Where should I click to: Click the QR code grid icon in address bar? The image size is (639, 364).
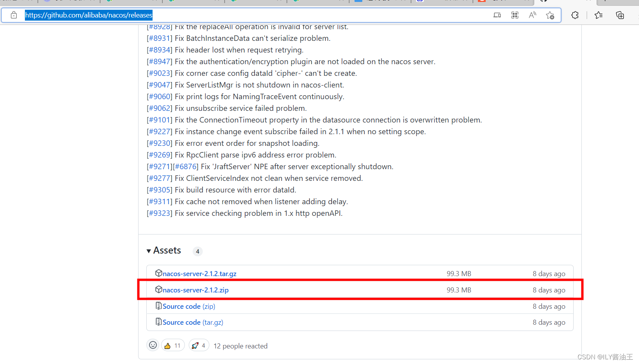(x=515, y=15)
